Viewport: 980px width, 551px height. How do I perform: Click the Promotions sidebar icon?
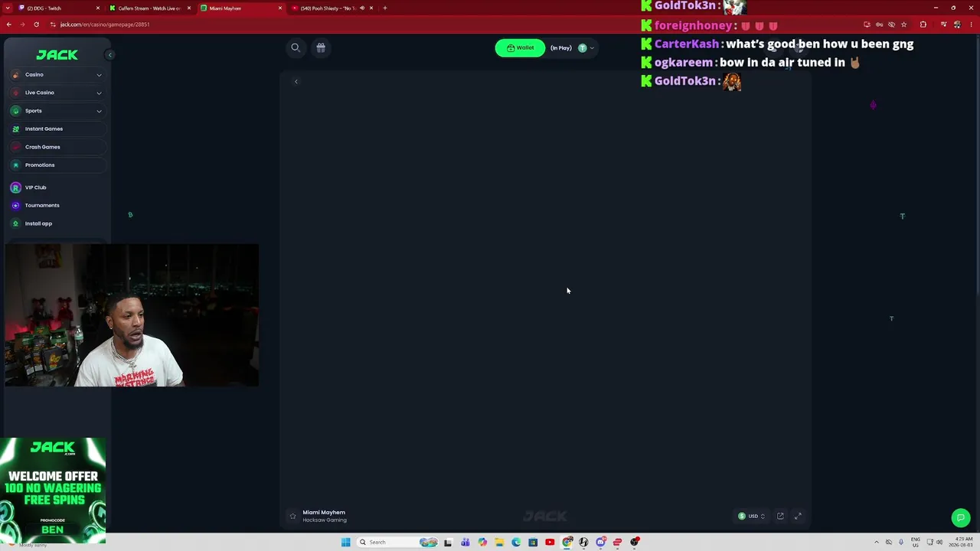(x=15, y=165)
